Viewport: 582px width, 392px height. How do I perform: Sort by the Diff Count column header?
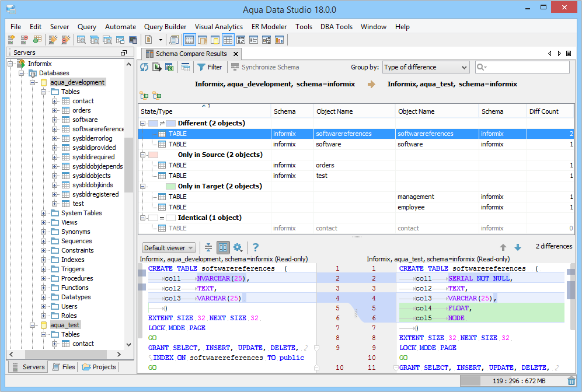[550, 111]
